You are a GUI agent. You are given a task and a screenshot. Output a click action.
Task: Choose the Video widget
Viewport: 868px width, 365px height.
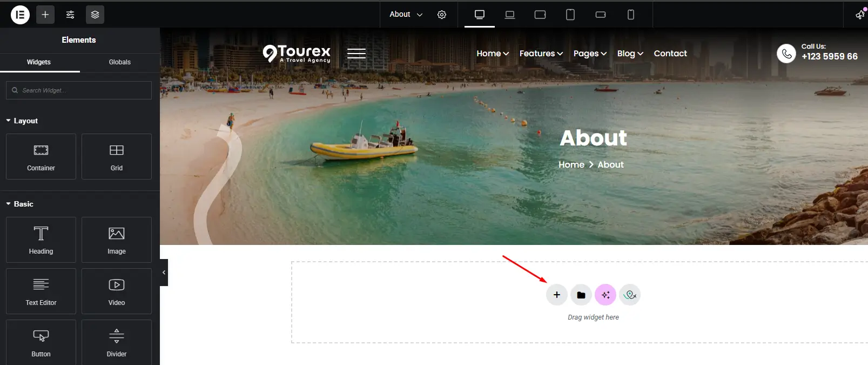coord(117,291)
